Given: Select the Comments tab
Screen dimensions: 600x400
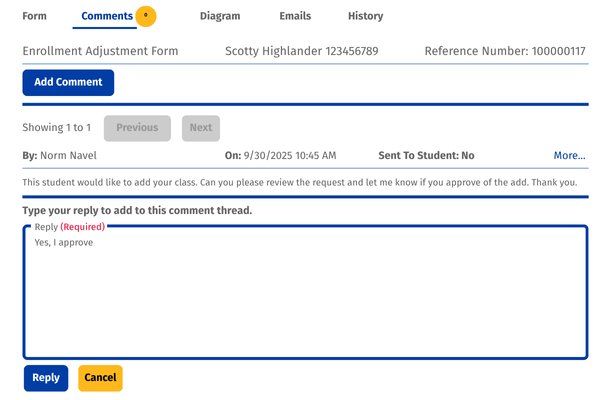Looking at the screenshot, I should coord(107,16).
